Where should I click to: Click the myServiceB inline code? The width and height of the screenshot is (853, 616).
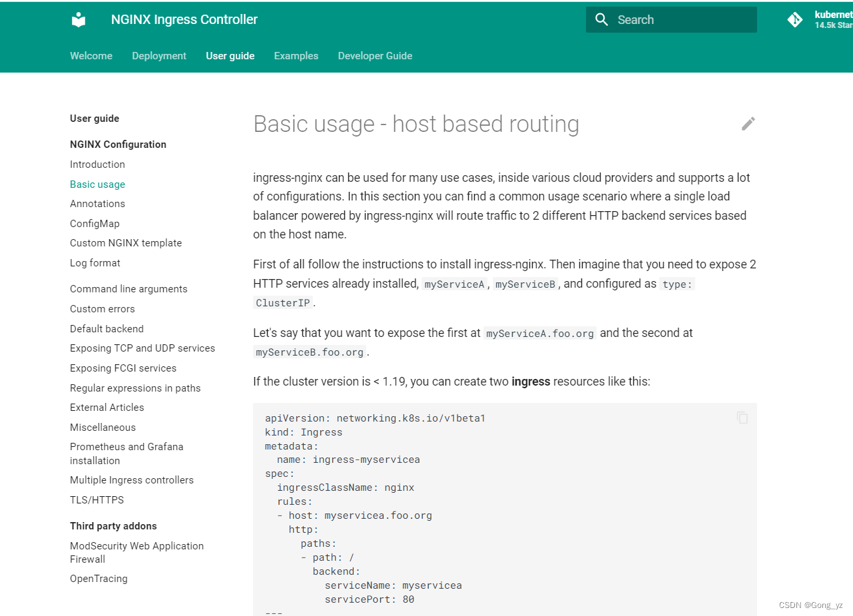coord(525,284)
